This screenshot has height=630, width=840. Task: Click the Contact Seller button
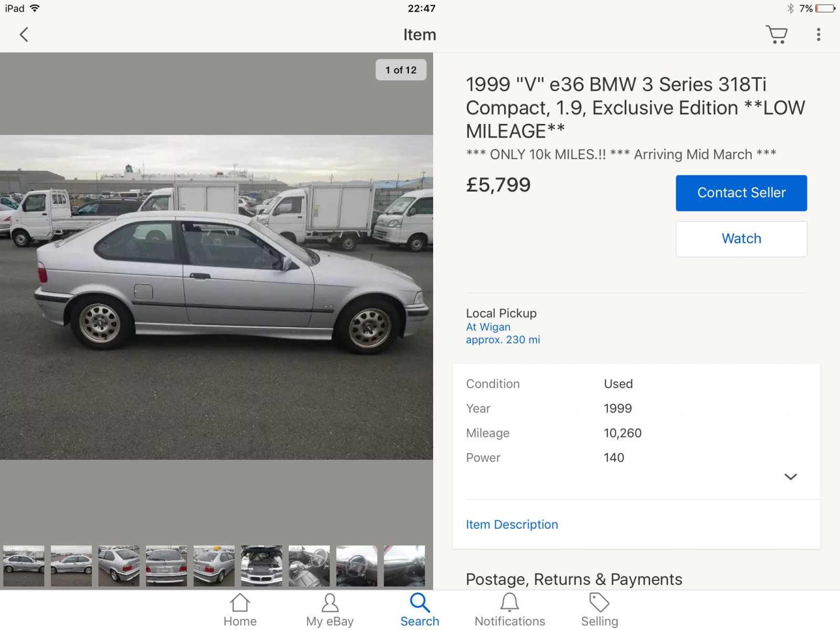tap(741, 193)
